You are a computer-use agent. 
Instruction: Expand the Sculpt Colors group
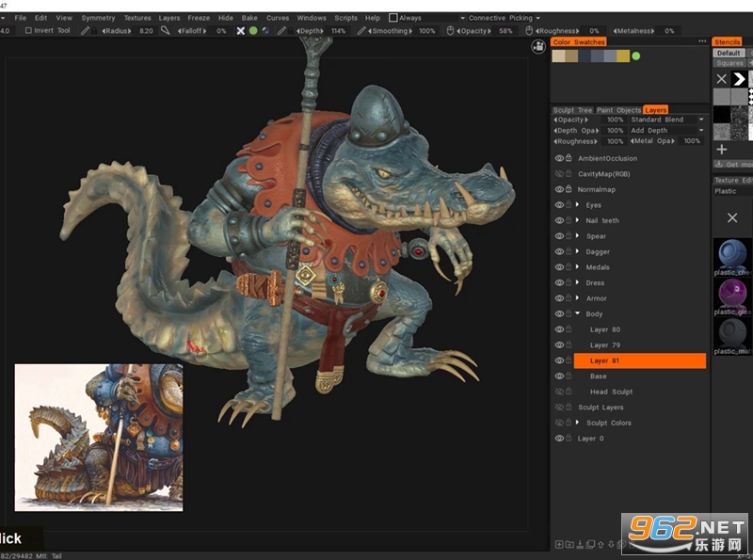tap(577, 423)
